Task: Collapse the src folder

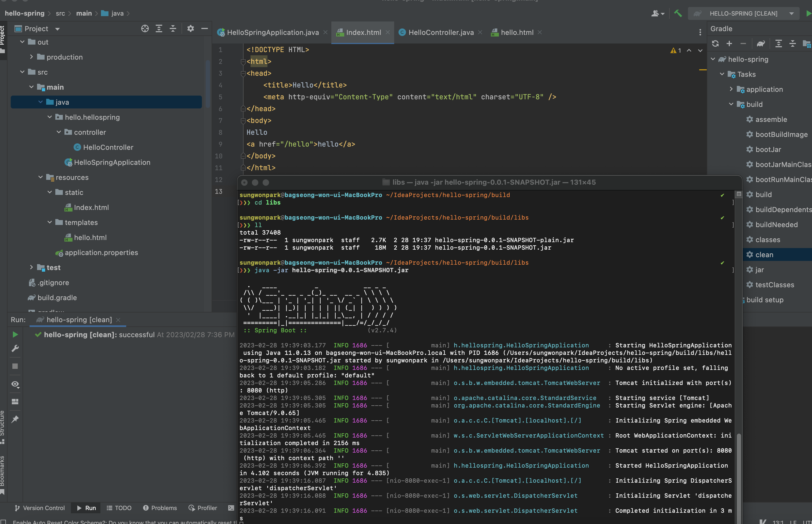Action: click(x=22, y=72)
